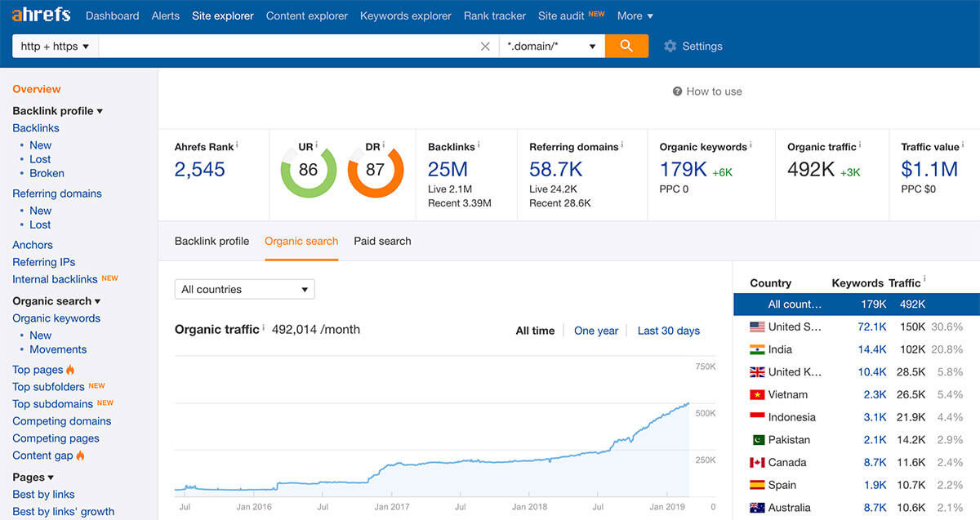This screenshot has width=980, height=520.
Task: Open the All countries dropdown
Action: [244, 289]
